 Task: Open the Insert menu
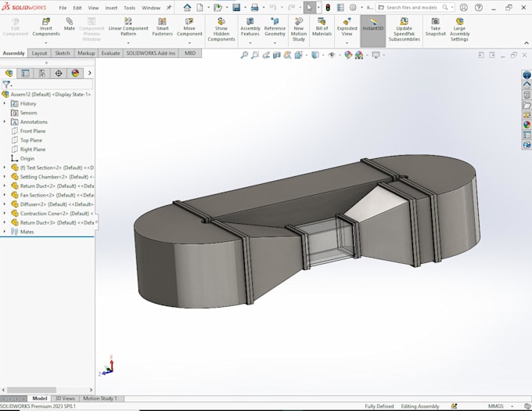[x=111, y=8]
